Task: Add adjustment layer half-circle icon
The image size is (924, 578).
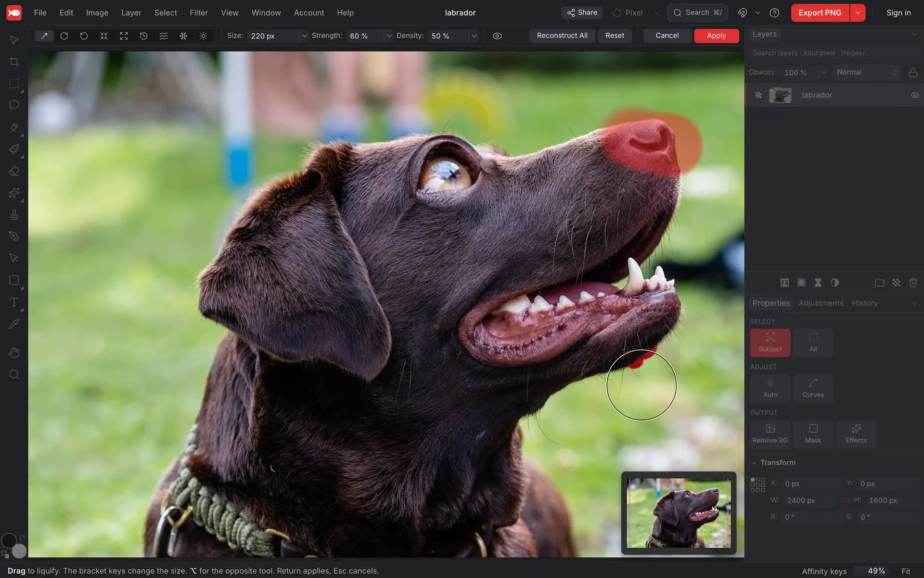Action: pos(834,283)
